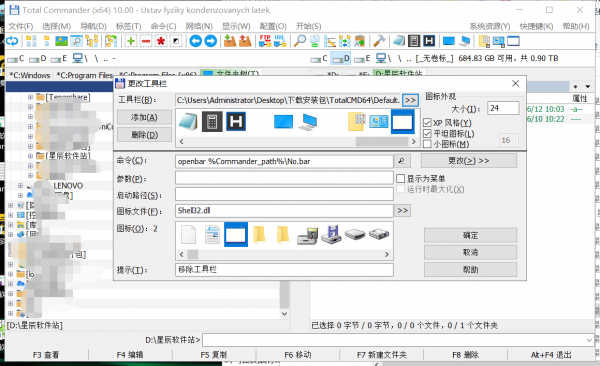Open the URL download toolbar icon
The image size is (600, 366).
point(280,41)
